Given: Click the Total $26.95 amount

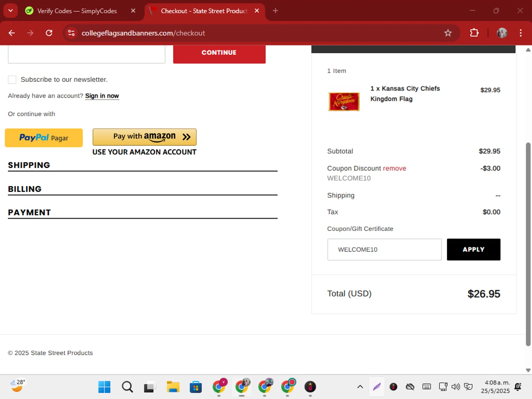Looking at the screenshot, I should coord(484,294).
